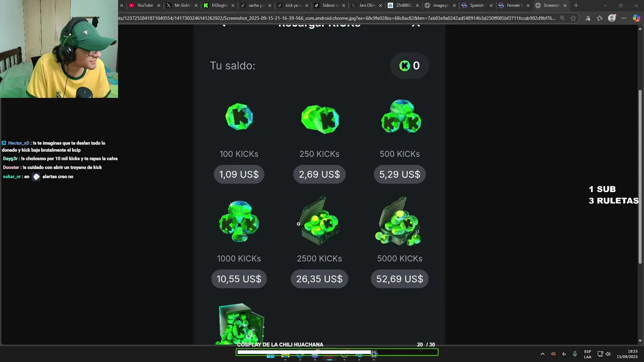Click the 1,09 US$ price button
The image size is (644, 362).
pos(239,174)
